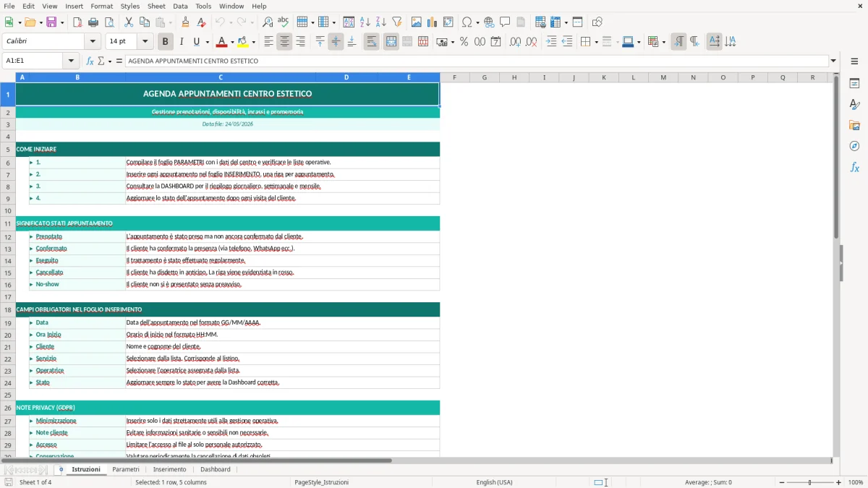Toggle Bold formatting

coord(166,42)
